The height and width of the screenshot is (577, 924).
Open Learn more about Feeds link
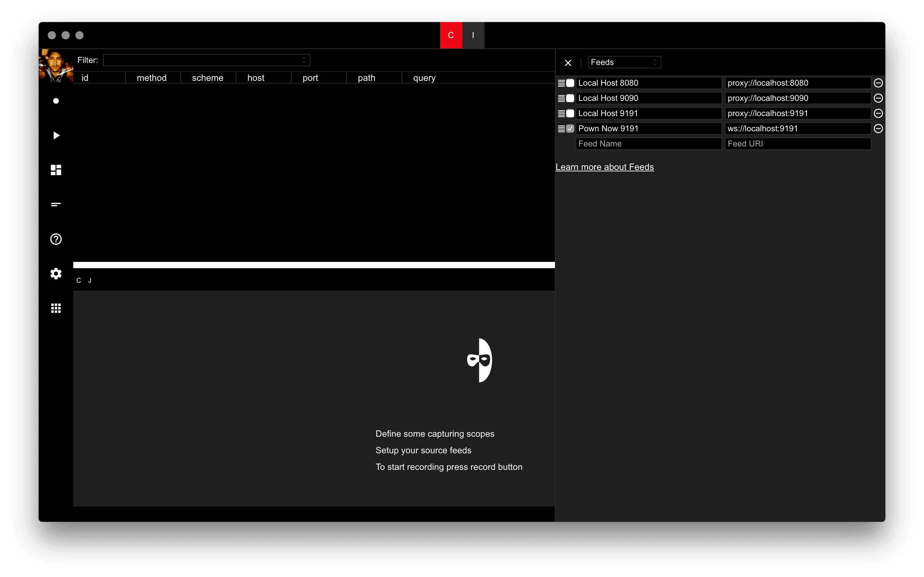[x=605, y=167]
